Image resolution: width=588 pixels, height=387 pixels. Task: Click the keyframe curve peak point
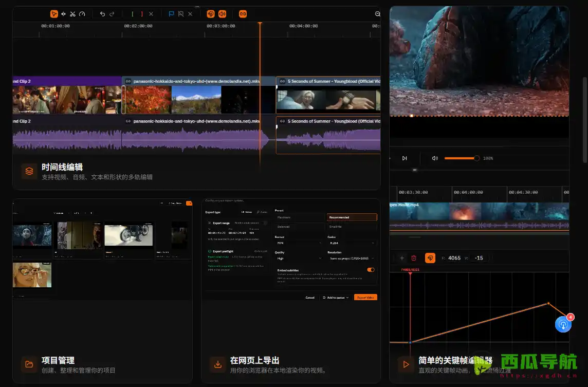coord(548,303)
